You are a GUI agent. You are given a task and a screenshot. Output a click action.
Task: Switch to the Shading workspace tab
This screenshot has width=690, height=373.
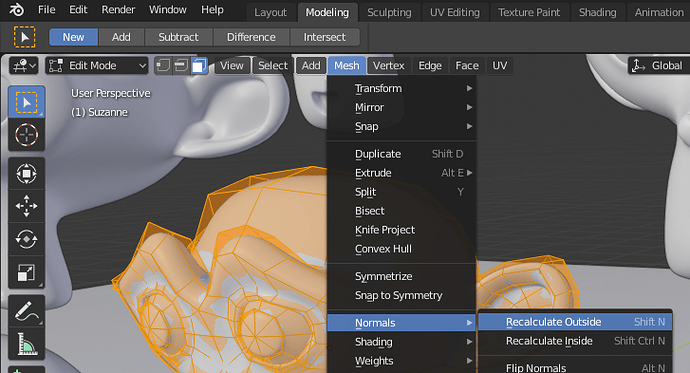[x=598, y=12]
